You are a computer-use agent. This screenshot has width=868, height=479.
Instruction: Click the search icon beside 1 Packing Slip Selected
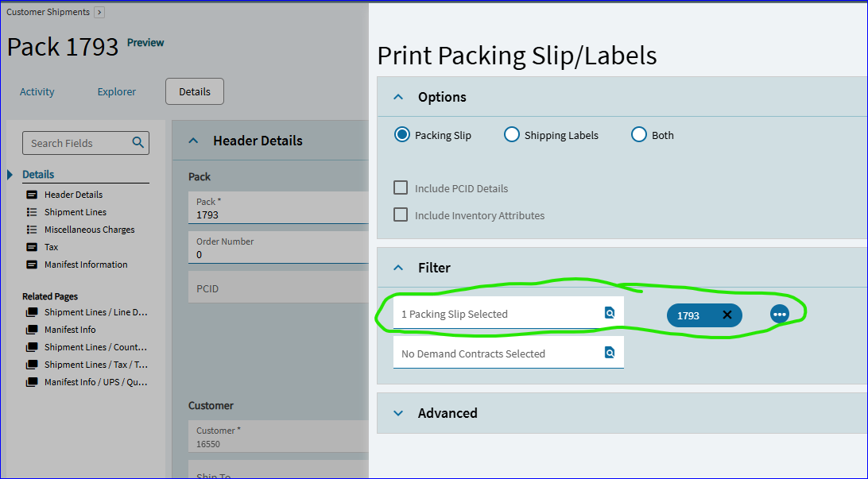coord(610,313)
